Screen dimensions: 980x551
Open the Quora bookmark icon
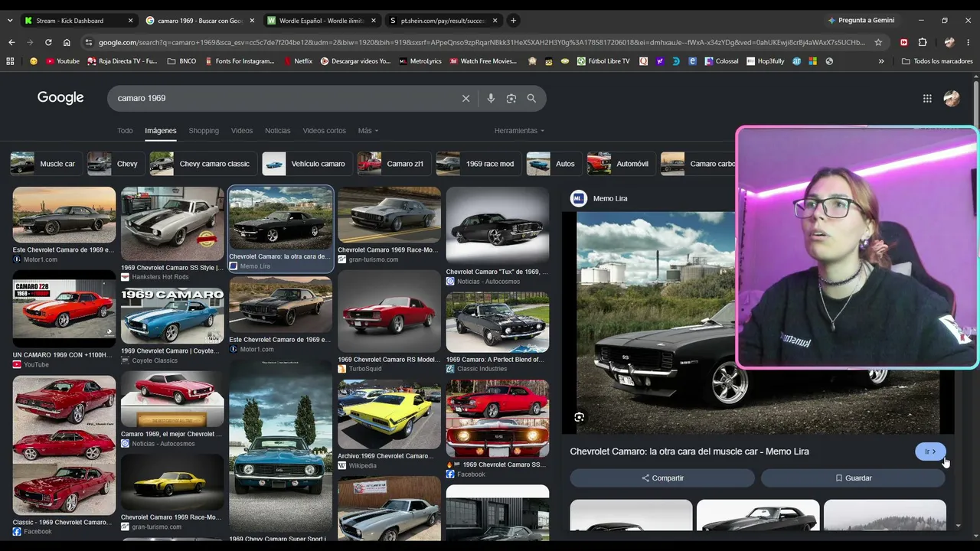(x=643, y=61)
